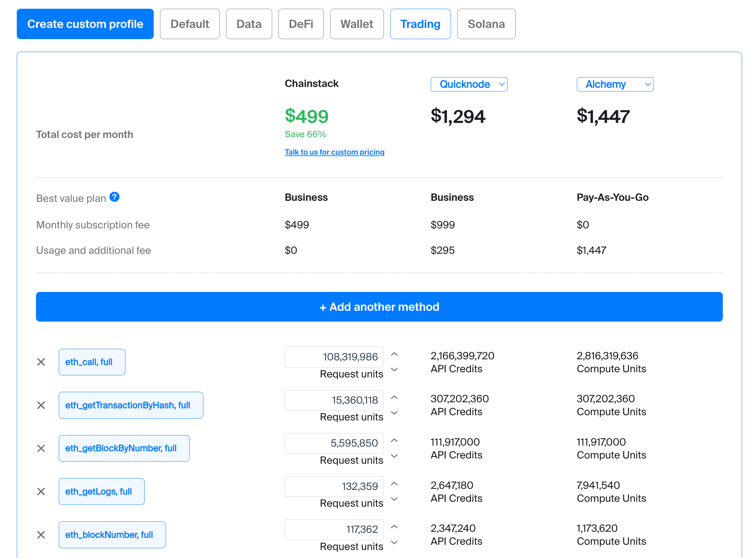Remove eth_getLogs method using X
Image resolution: width=756 pixels, height=558 pixels.
41,492
